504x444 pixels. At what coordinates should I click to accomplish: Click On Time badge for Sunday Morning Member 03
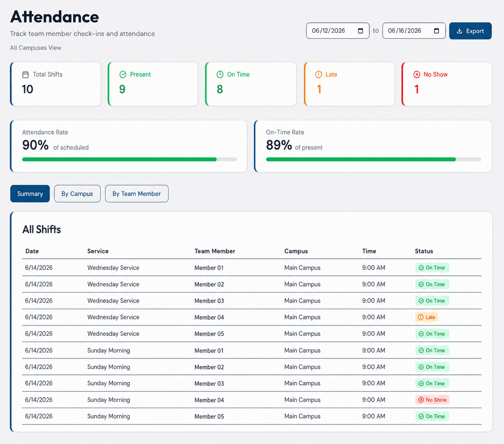pyautogui.click(x=432, y=384)
